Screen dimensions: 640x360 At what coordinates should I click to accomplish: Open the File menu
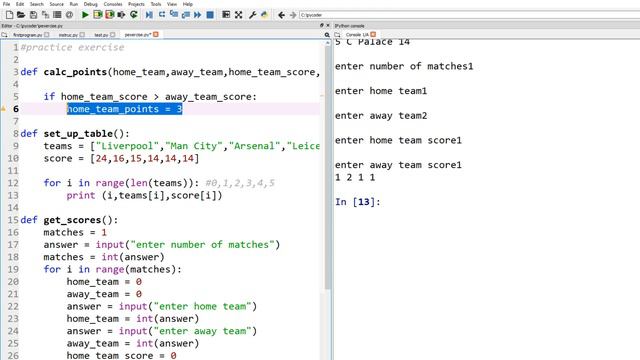click(x=7, y=4)
